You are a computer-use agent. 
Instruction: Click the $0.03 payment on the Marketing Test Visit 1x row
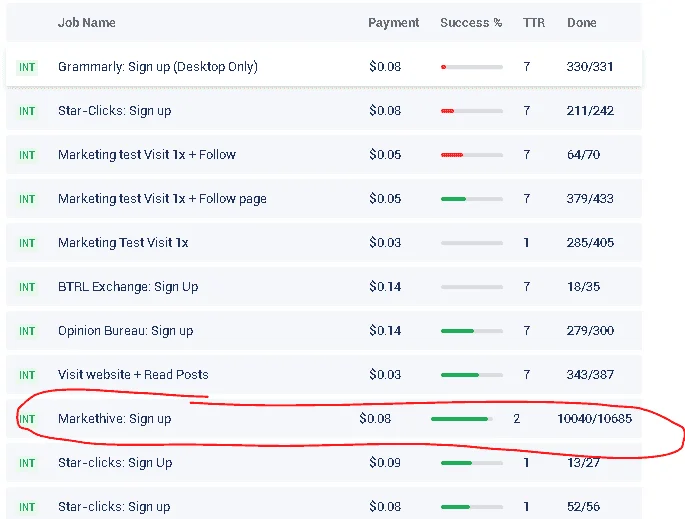385,242
